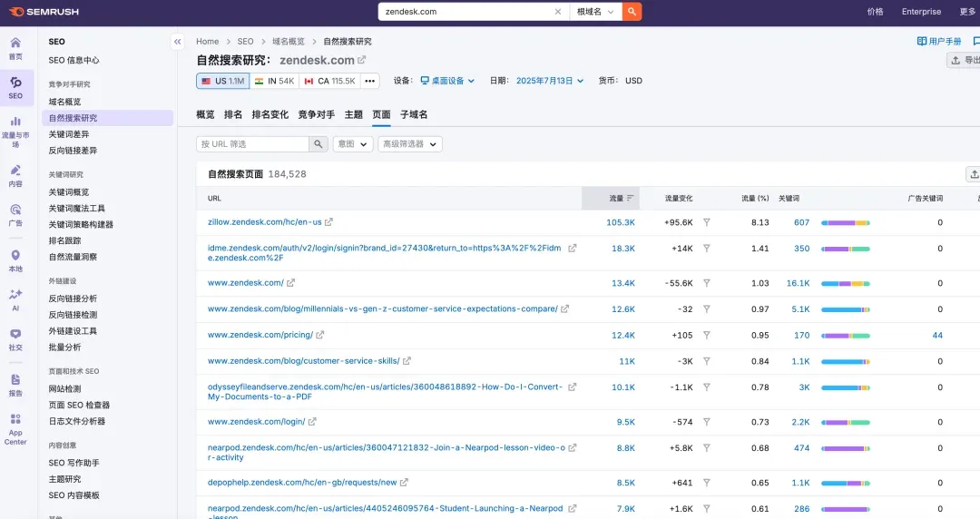Click filter icon in zillow.zendesk.com row
Image resolution: width=980 pixels, height=519 pixels.
click(x=707, y=222)
